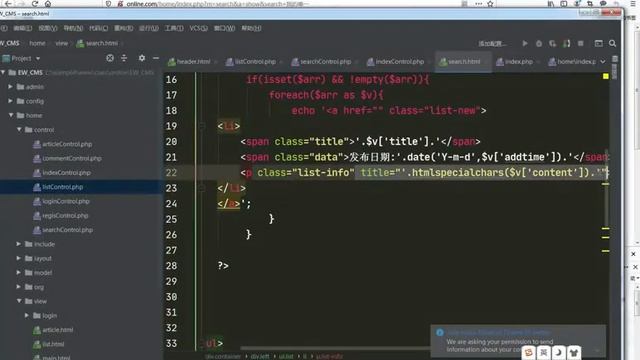This screenshot has height=360, width=640.
Task: Collapse the EW_CMS root folder
Action: [3, 72]
